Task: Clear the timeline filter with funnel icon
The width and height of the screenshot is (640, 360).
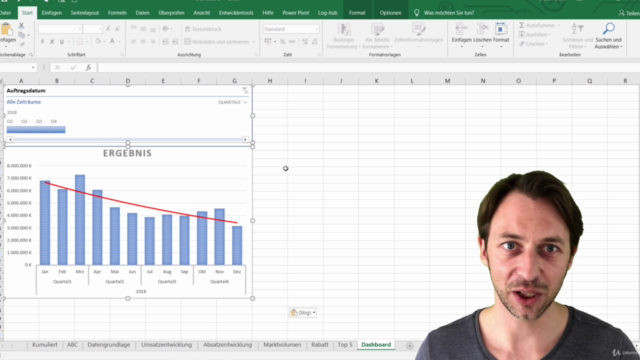Action: (x=244, y=91)
